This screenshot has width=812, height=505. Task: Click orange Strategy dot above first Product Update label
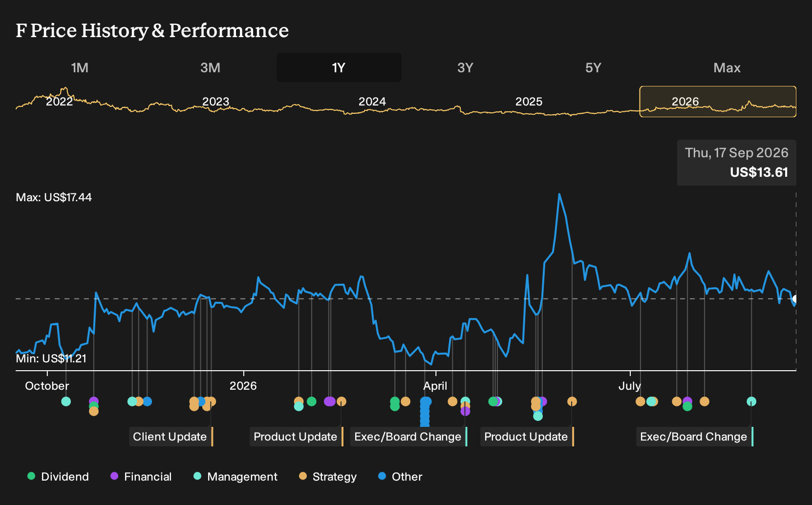point(342,401)
